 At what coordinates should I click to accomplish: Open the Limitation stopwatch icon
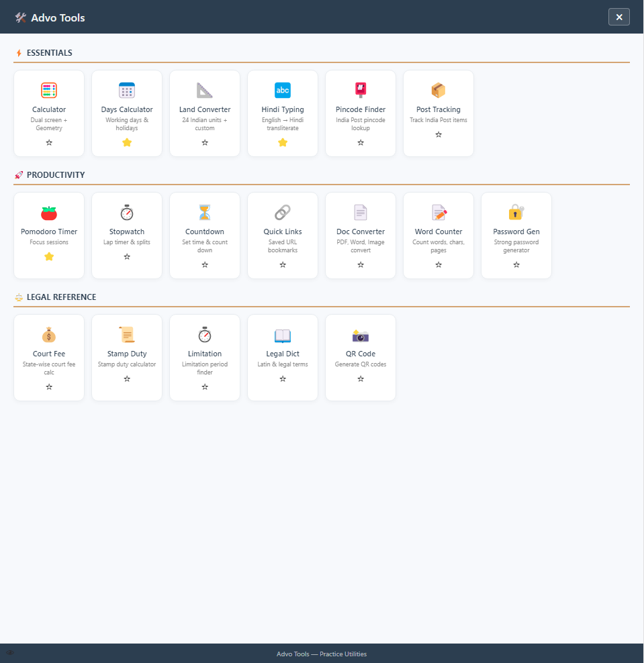205,335
